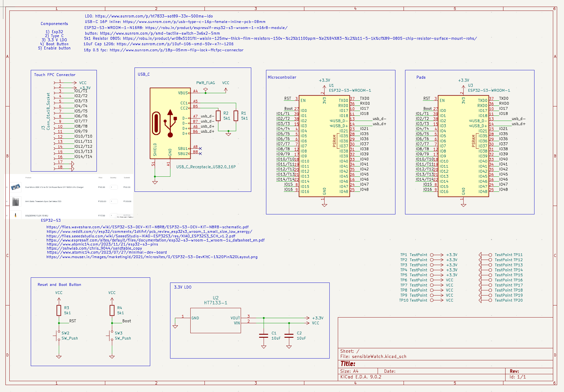Click pull-up resistor R3 above RST

click(x=59, y=310)
